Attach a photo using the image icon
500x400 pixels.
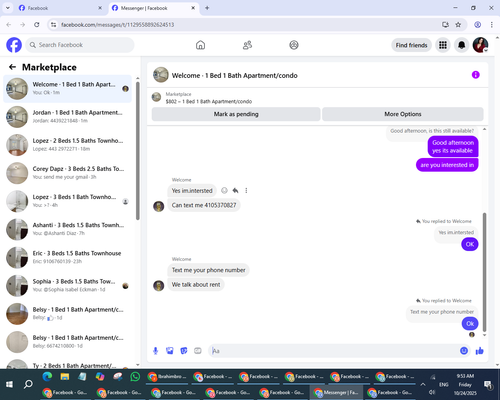[170, 351]
